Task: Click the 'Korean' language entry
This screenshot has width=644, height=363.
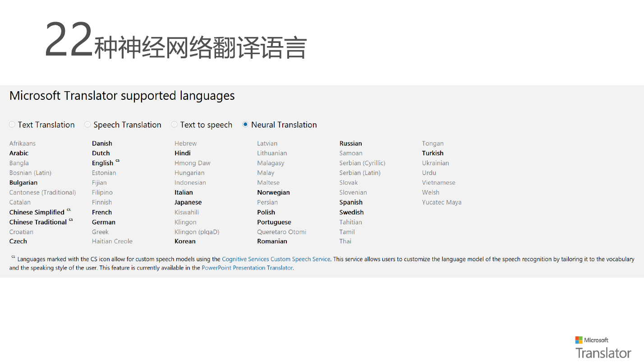Action: [x=185, y=241]
